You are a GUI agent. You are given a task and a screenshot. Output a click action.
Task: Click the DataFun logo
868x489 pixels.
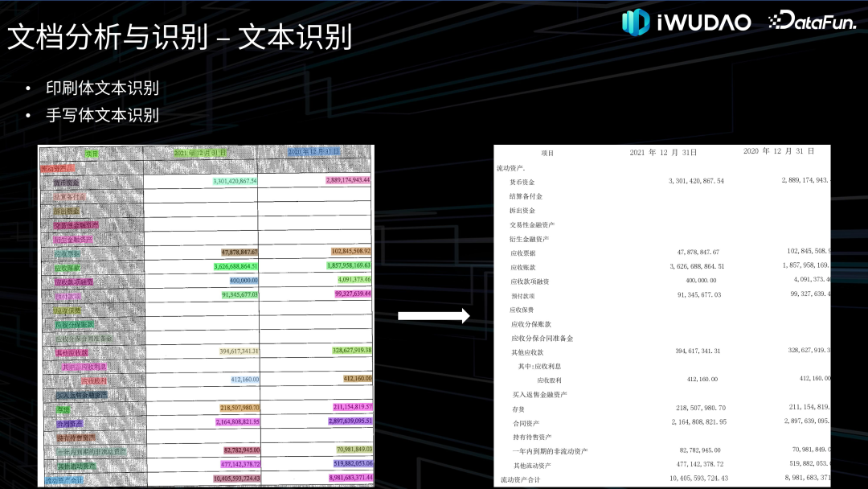click(813, 21)
